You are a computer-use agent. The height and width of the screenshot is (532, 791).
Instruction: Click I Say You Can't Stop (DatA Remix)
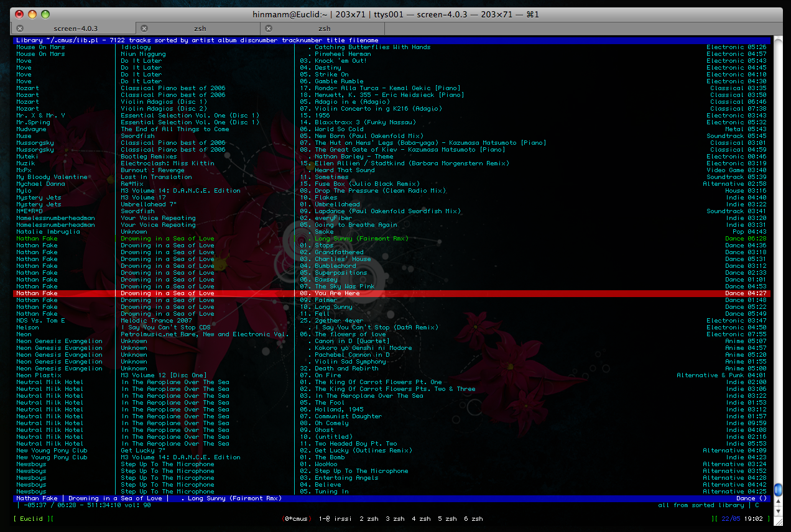[376, 328]
